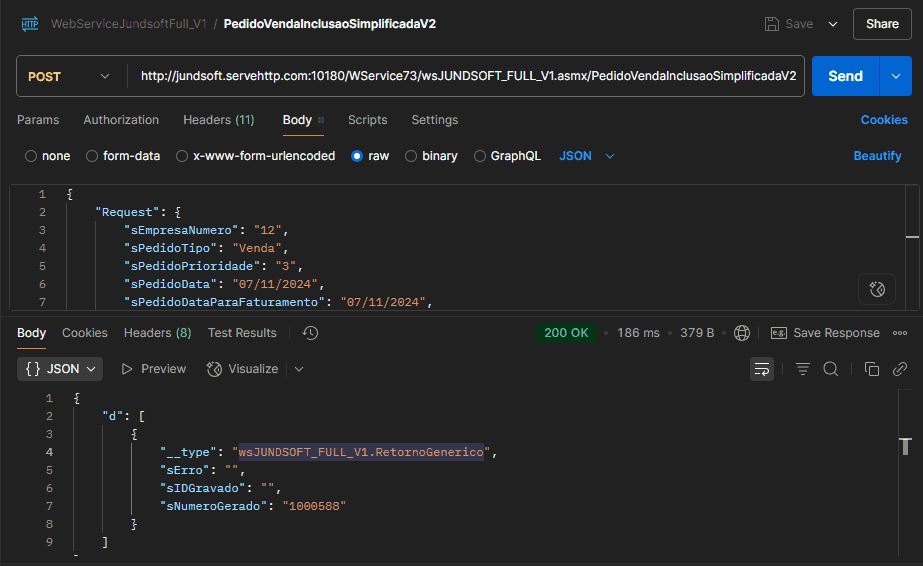Click the Beautify link

coord(877,156)
